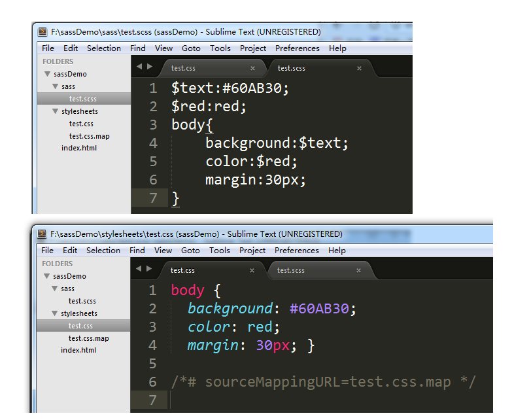Image resolution: width=512 pixels, height=420 pixels.
Task: Open Preferences menu in bottom window
Action: tap(296, 251)
